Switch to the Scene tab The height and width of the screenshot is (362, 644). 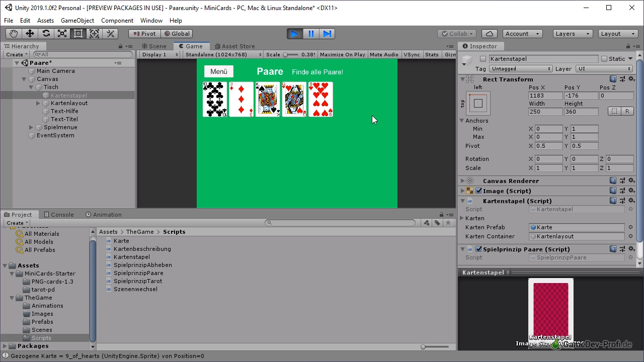point(153,46)
